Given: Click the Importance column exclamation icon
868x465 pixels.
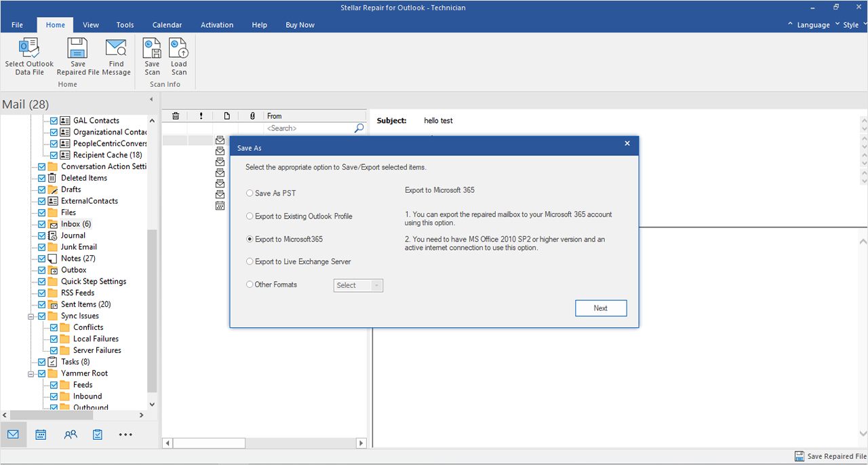Looking at the screenshot, I should click(x=201, y=116).
